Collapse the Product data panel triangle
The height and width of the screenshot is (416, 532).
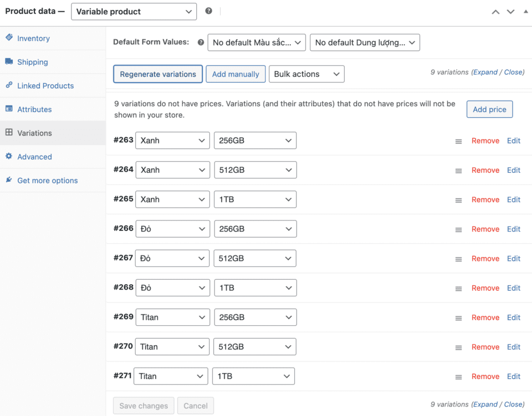(x=525, y=12)
